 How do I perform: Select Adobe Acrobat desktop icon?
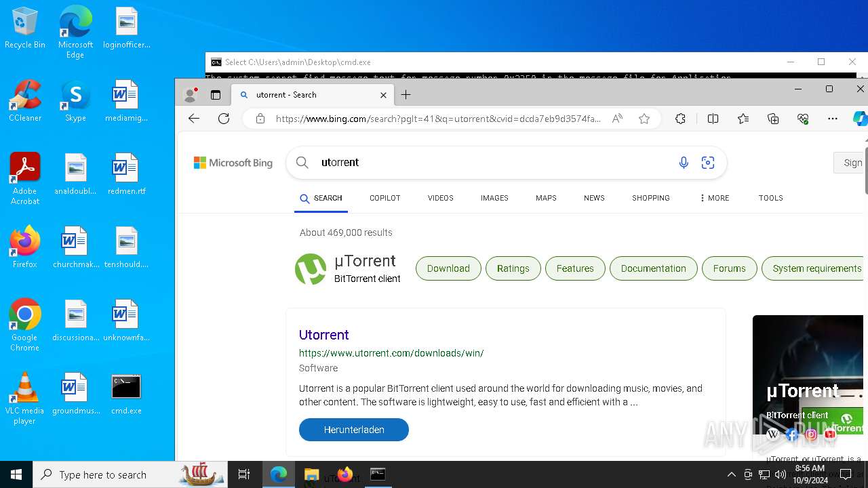pos(25,179)
